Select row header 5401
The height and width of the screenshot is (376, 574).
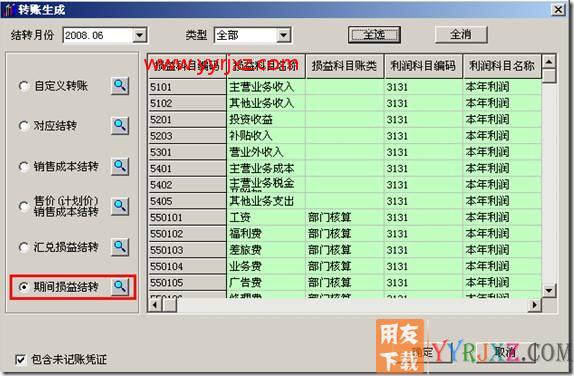[x=187, y=168]
